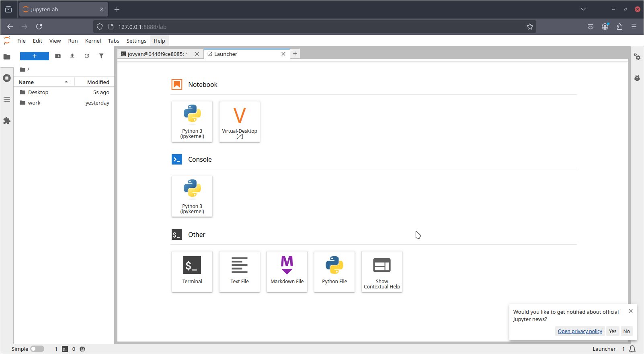Add a new launcher tab with plus
The image size is (644, 354).
(295, 54)
